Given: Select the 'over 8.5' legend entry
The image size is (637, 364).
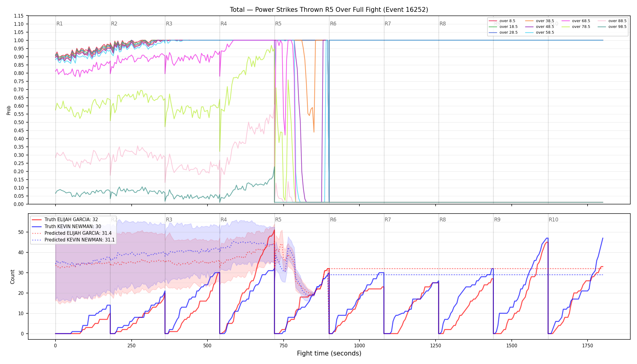Looking at the screenshot, I should pyautogui.click(x=502, y=21).
